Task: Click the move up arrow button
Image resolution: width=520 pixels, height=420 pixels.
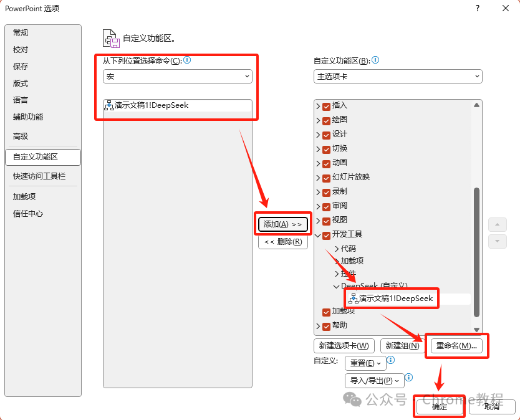Action: point(497,224)
